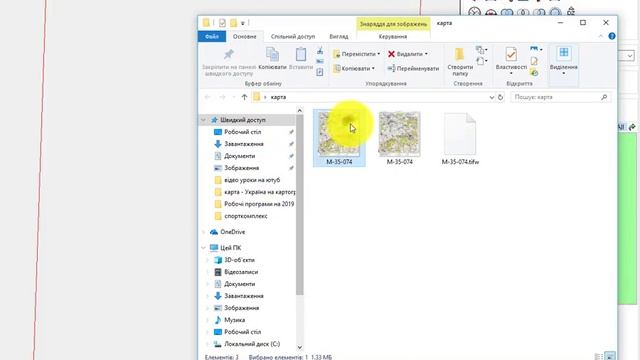Click navigation pane scroll up arrow
The image size is (640, 360).
pos(300,111)
